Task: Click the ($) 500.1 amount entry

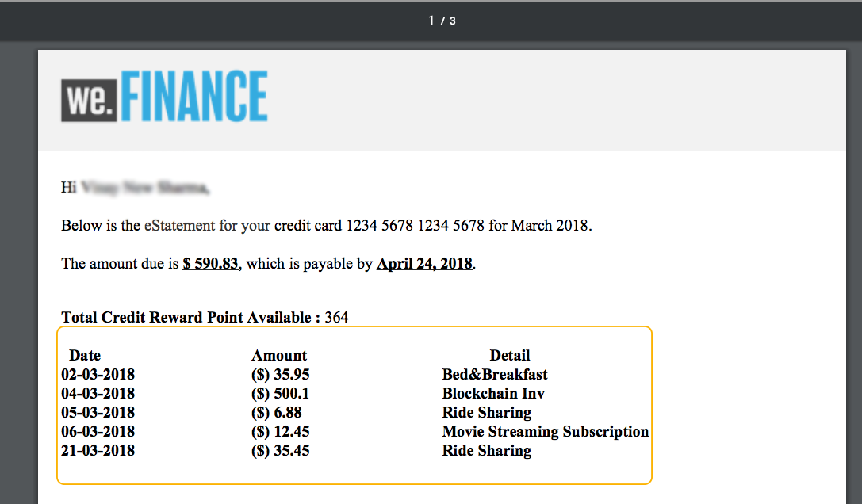Action: point(281,394)
